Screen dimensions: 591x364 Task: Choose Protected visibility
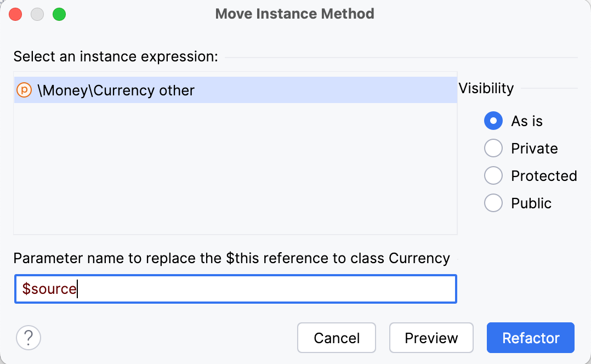(x=493, y=175)
